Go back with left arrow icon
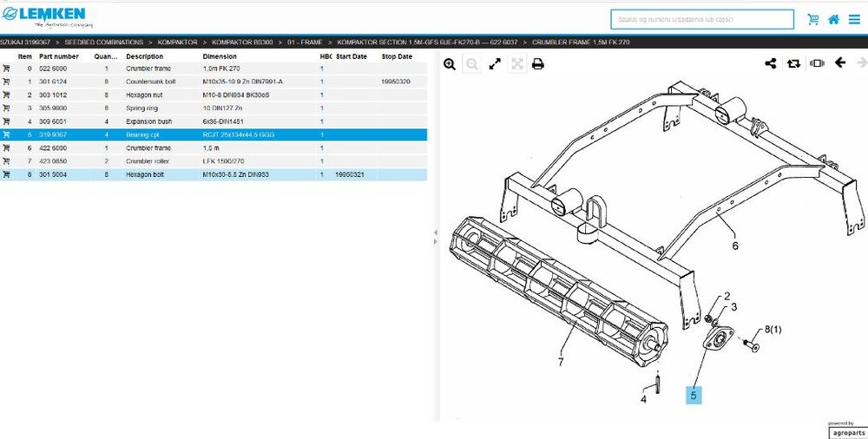This screenshot has width=868, height=439. click(840, 62)
